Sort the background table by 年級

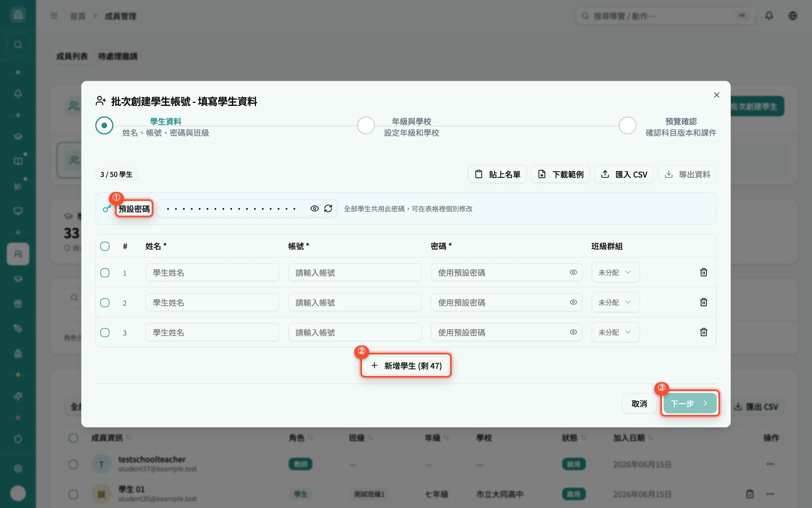[x=436, y=438]
